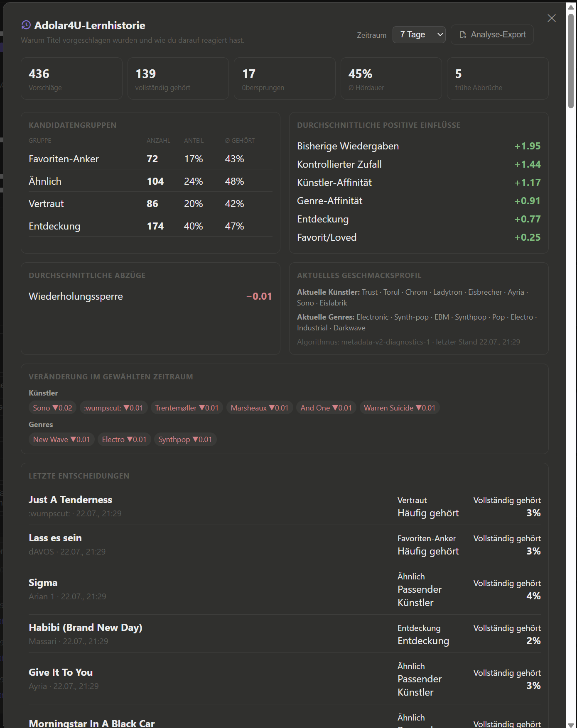Click the vertical scrollbar thumb
577x728 pixels.
(571, 61)
